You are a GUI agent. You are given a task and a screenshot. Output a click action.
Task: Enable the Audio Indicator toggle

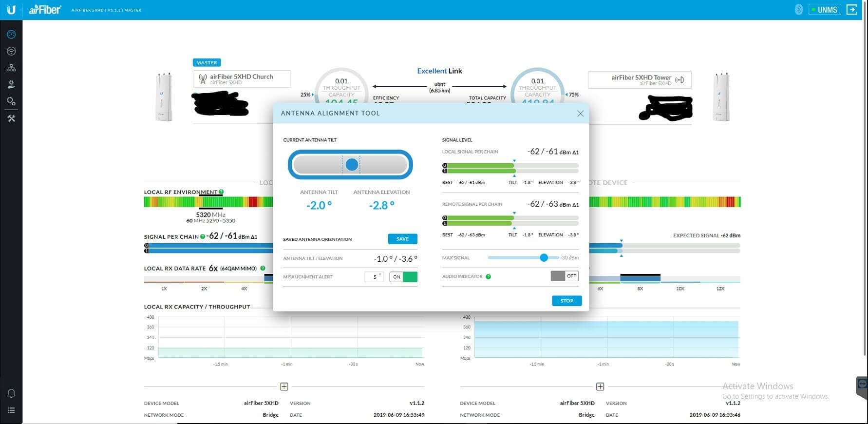pos(565,276)
